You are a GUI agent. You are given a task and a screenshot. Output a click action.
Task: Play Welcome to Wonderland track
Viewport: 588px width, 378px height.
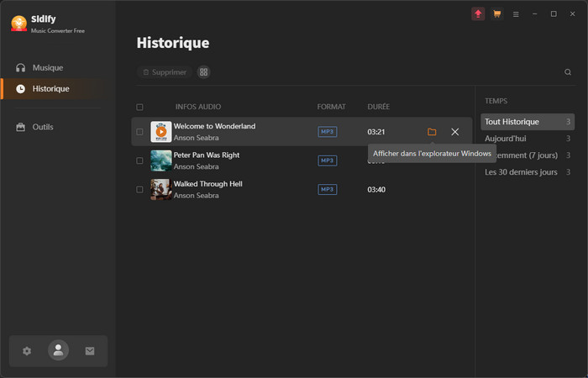pyautogui.click(x=161, y=132)
